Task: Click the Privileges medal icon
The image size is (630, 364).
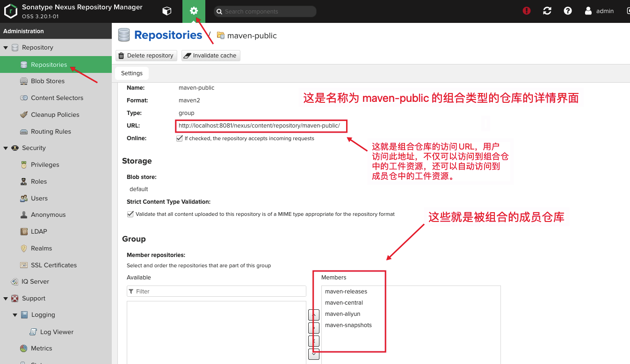Action: (x=24, y=164)
